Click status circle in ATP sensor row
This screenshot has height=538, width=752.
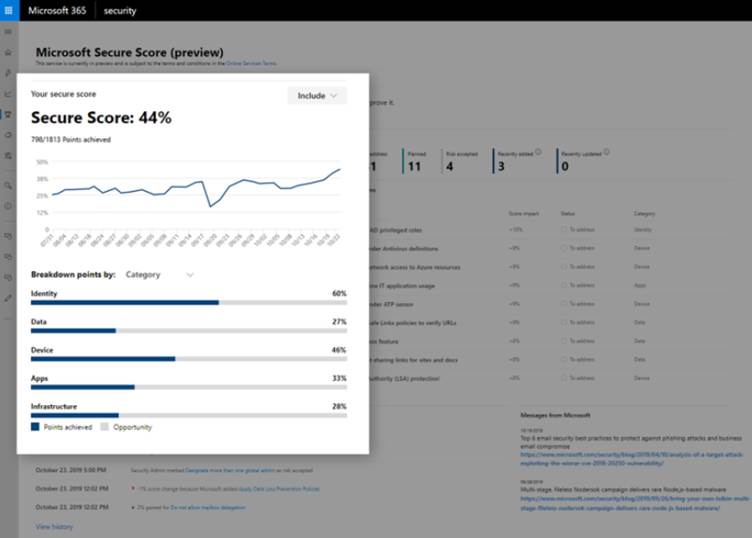pyautogui.click(x=564, y=304)
